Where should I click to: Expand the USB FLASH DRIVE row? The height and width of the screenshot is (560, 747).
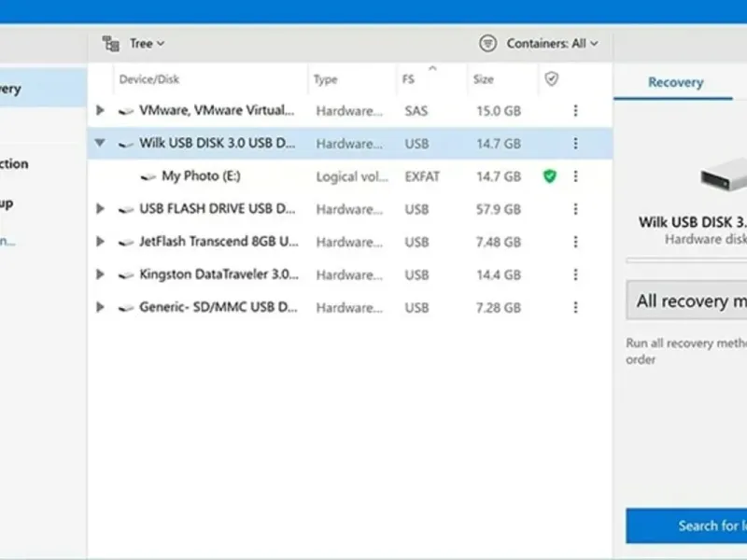click(x=100, y=208)
